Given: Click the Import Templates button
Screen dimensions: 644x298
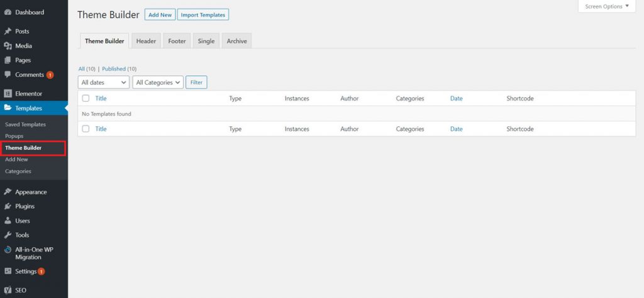Looking at the screenshot, I should [x=203, y=15].
